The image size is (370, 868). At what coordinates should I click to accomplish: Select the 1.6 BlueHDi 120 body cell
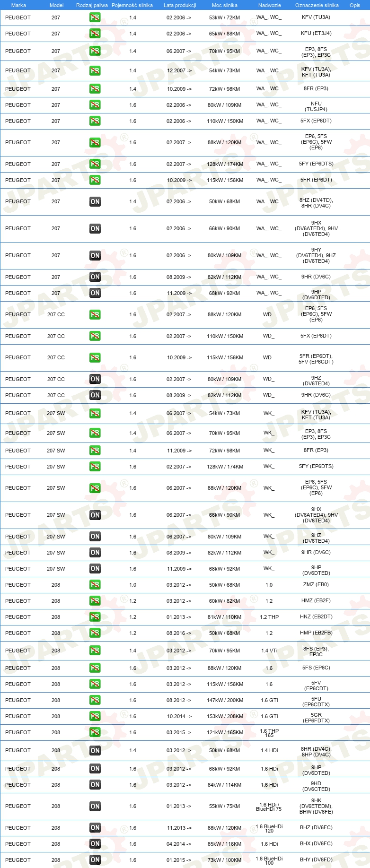coord(269,828)
